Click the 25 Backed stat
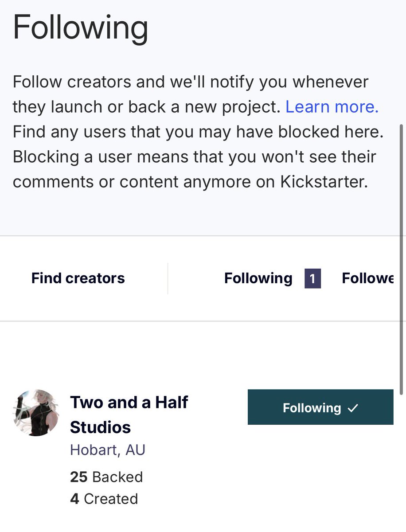 click(106, 477)
